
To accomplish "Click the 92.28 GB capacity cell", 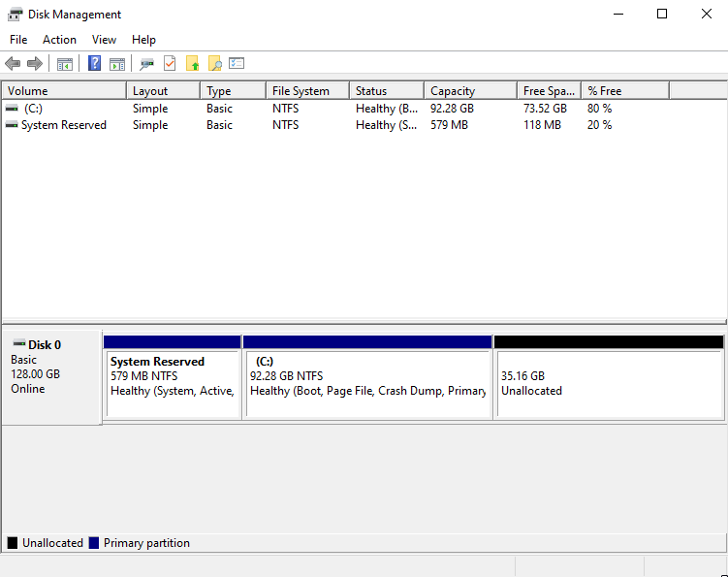I will tap(452, 109).
